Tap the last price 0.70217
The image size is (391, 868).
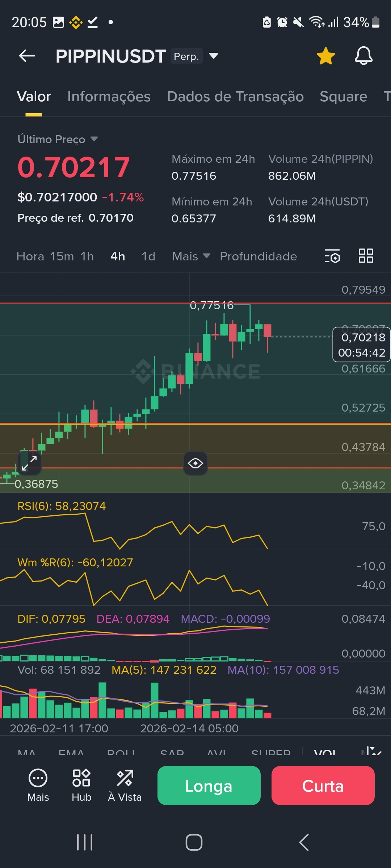tap(74, 167)
